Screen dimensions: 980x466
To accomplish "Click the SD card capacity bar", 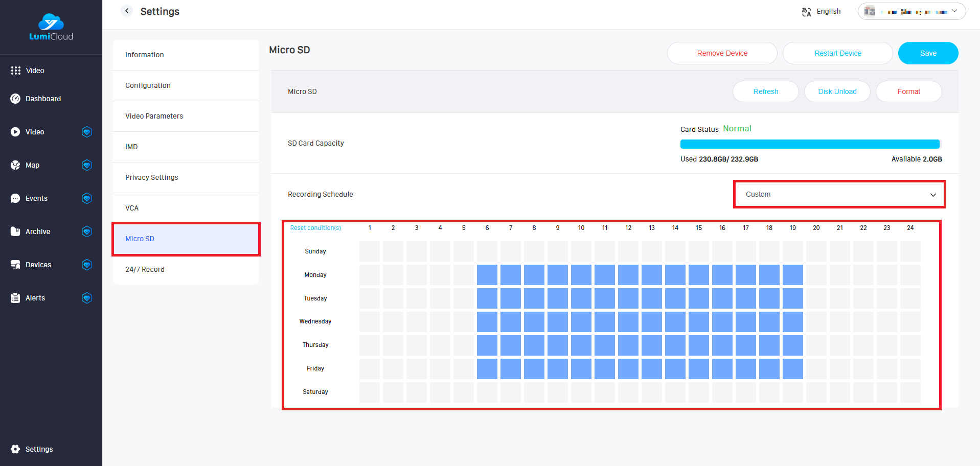I will click(x=810, y=144).
